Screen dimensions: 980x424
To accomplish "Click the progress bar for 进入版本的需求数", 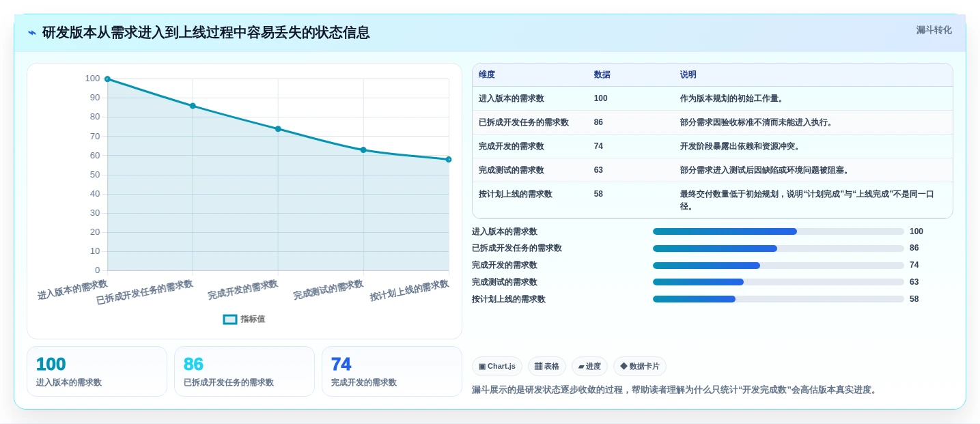I will click(x=779, y=231).
